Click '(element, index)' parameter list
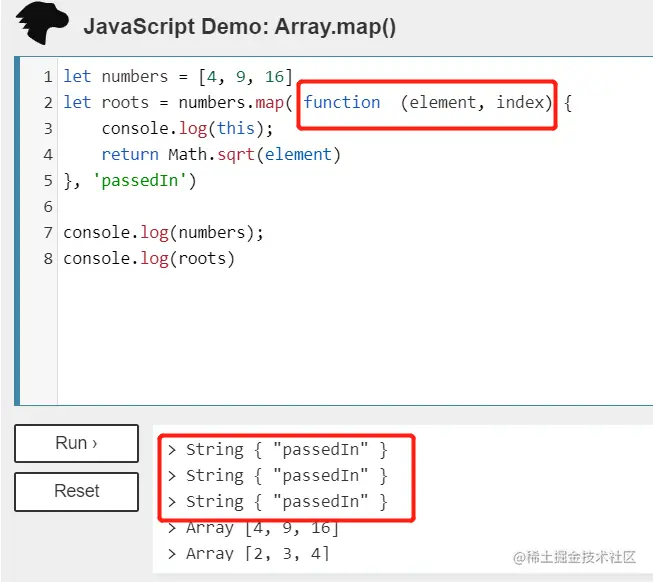 (x=476, y=103)
